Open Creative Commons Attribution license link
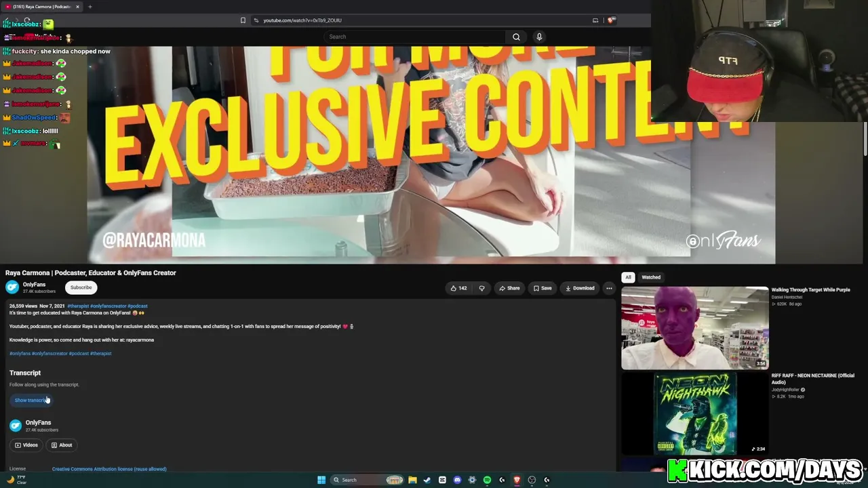 click(x=109, y=469)
